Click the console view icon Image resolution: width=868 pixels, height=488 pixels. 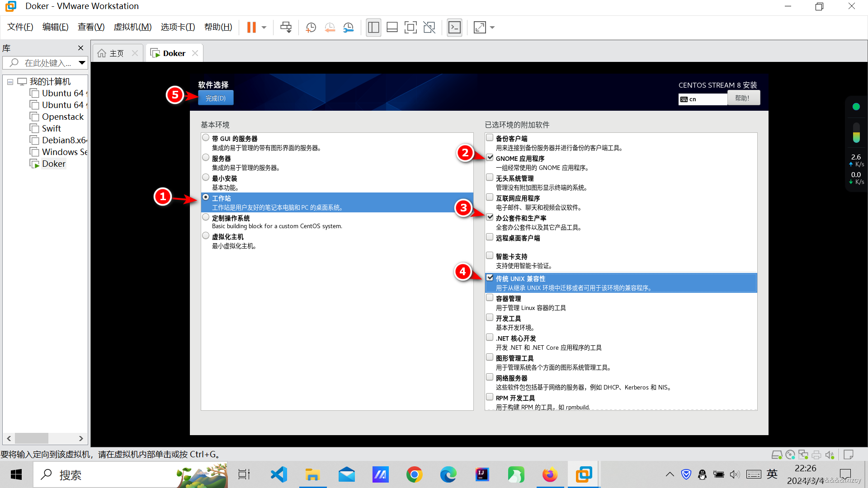(x=454, y=28)
